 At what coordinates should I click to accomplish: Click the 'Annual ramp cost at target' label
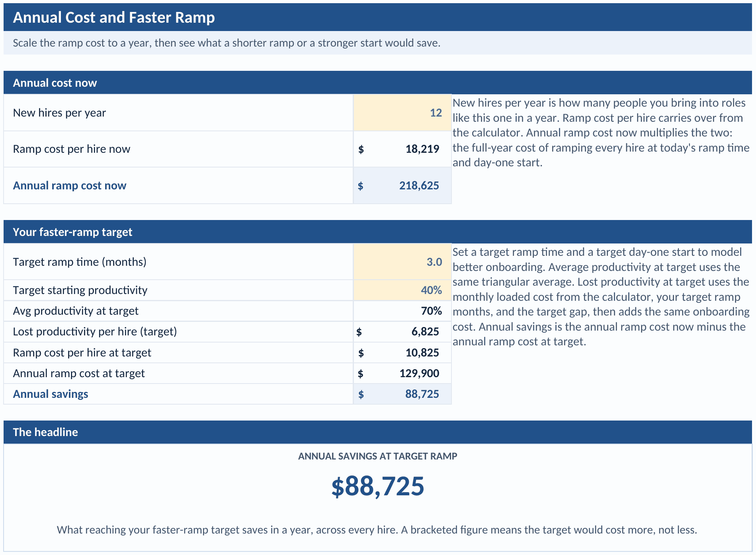pyautogui.click(x=79, y=373)
